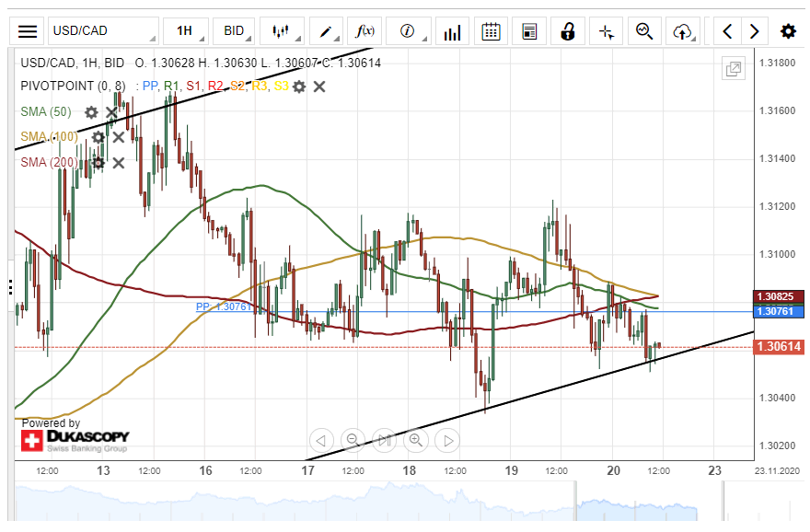Remove the SMA (50) indicator

point(111,112)
